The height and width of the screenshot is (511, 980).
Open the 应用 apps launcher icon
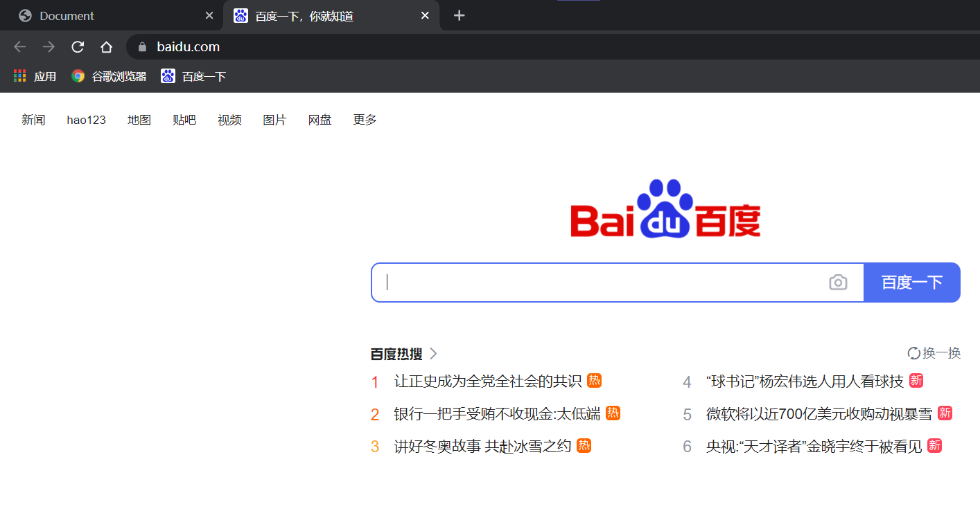point(19,75)
